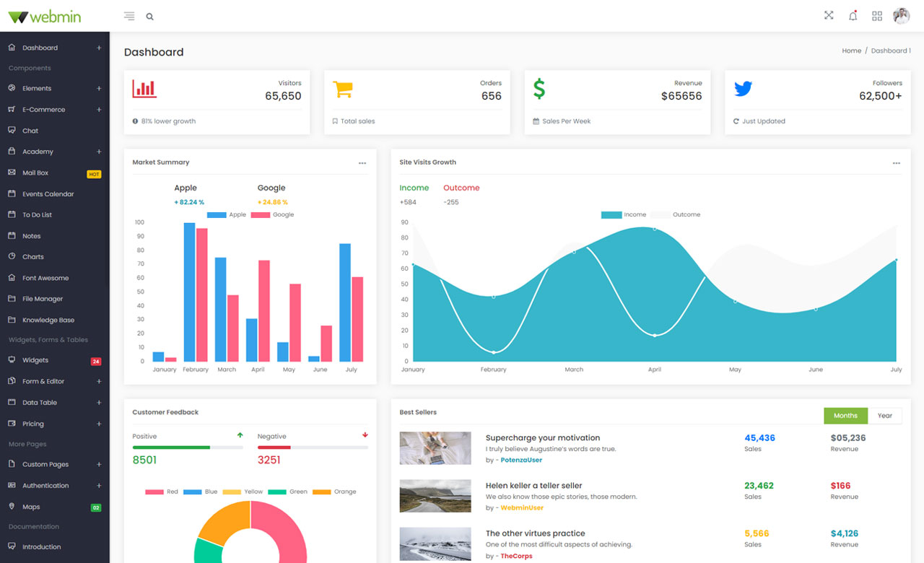The height and width of the screenshot is (563, 924).
Task: Click the Charts pie icon in sidebar
Action: point(12,256)
